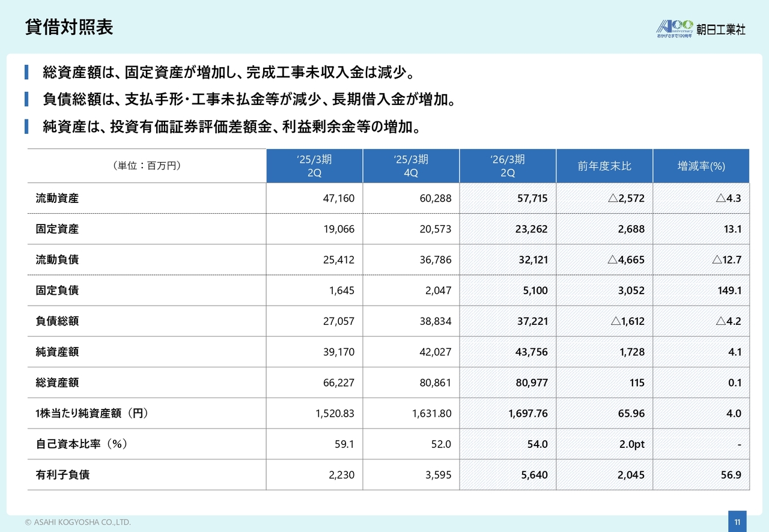Click the 自己資本比率（%） row label
769x532 pixels.
pyautogui.click(x=81, y=444)
